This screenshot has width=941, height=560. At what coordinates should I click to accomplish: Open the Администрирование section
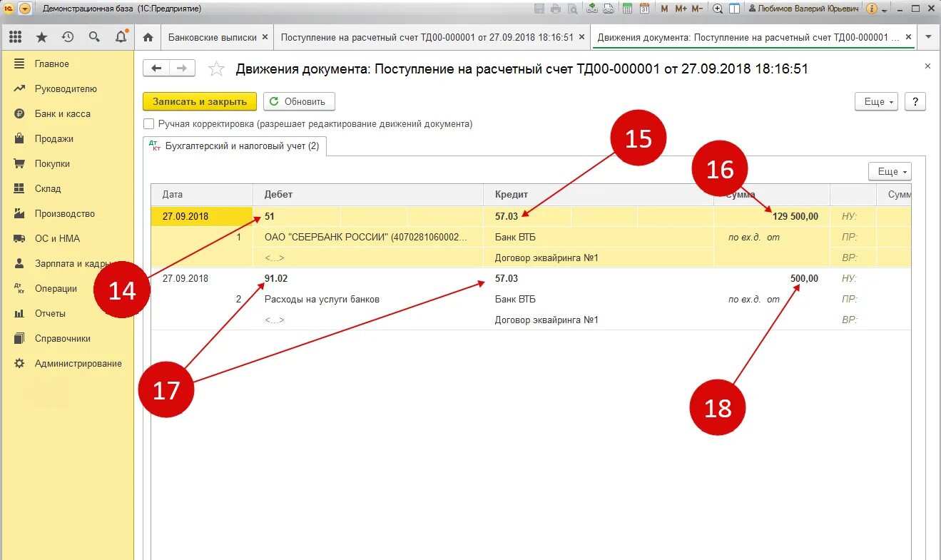(78, 363)
